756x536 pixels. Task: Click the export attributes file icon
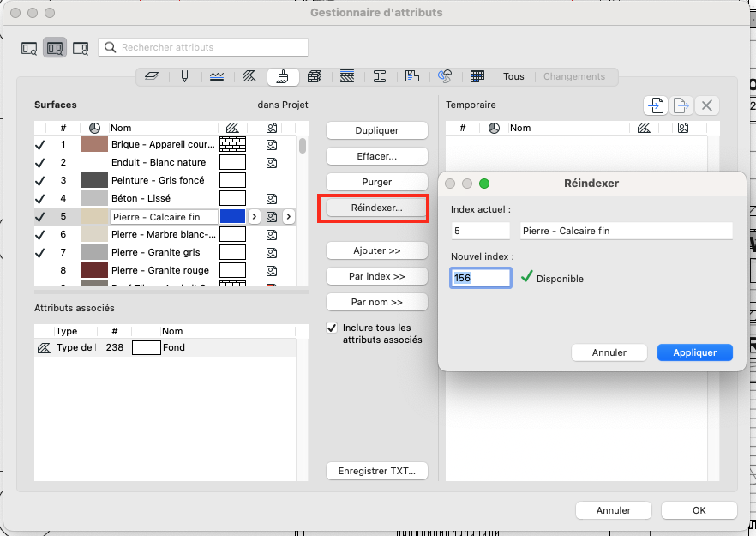(681, 105)
